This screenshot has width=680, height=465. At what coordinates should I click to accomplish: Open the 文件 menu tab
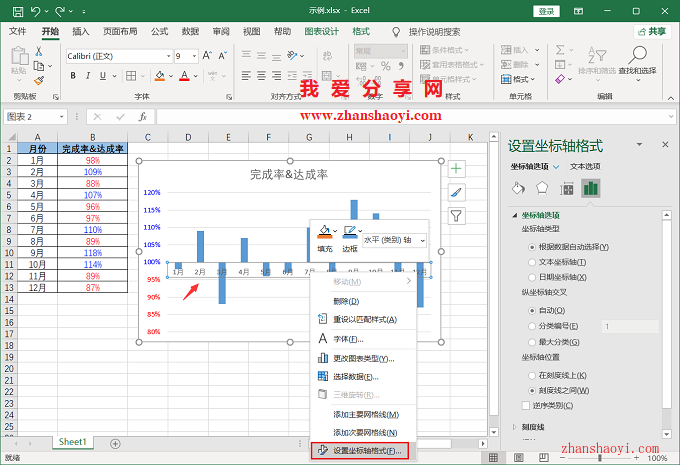point(18,31)
